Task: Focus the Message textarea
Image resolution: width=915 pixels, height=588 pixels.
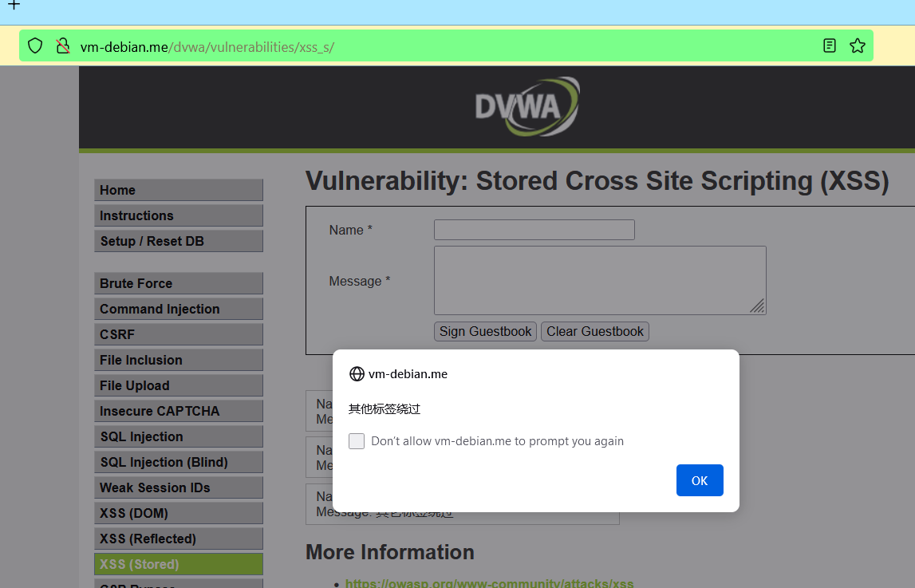Action: coord(600,280)
